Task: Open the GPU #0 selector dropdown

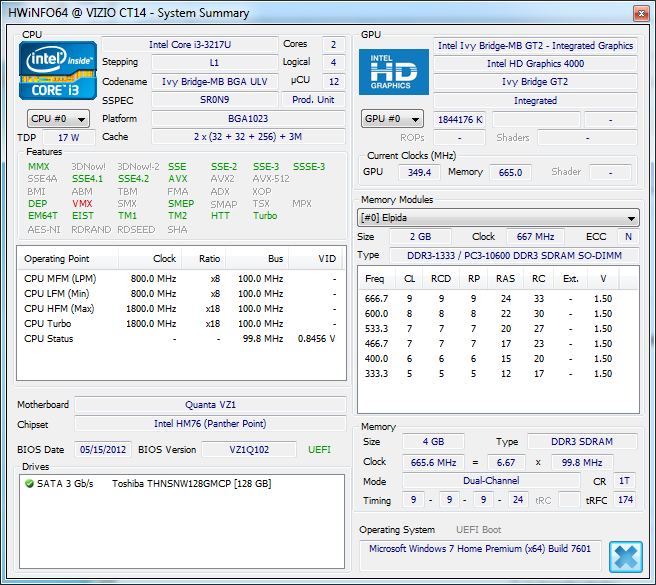Action: (392, 119)
